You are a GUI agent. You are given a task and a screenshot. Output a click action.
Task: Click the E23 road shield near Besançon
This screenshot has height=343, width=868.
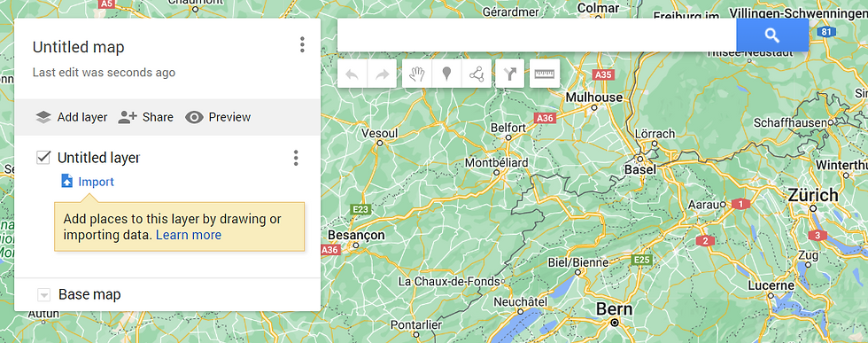click(361, 209)
